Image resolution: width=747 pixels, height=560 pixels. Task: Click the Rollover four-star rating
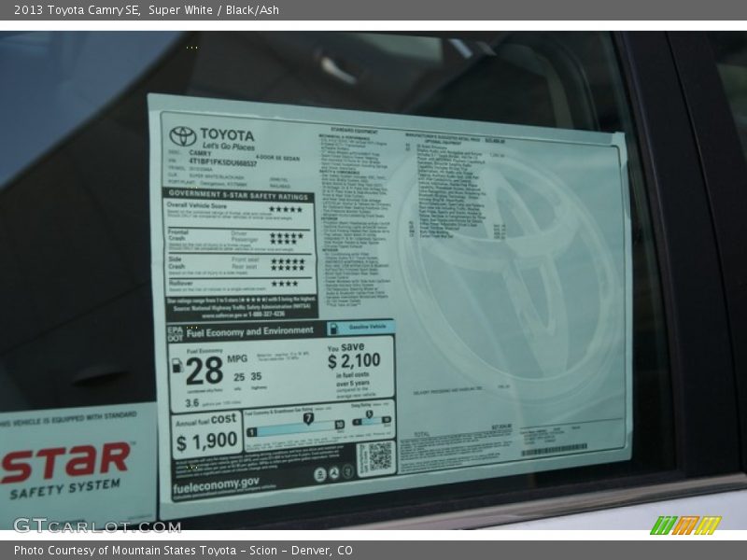[284, 284]
